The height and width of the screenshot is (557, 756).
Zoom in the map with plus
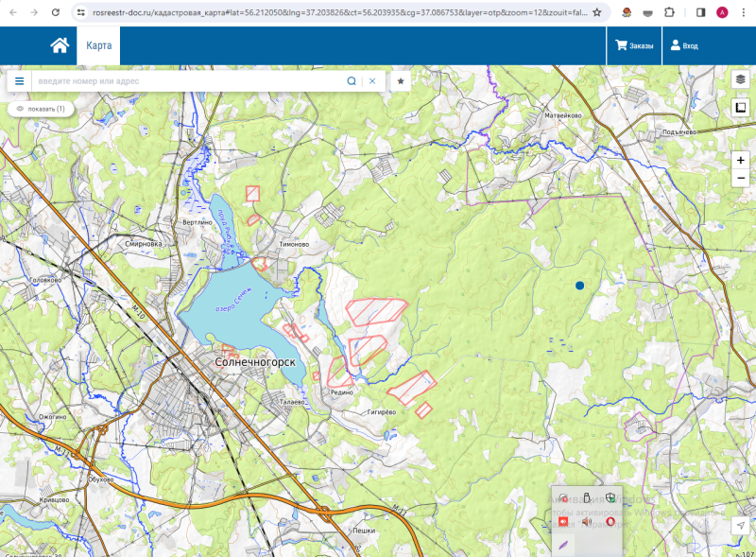741,160
